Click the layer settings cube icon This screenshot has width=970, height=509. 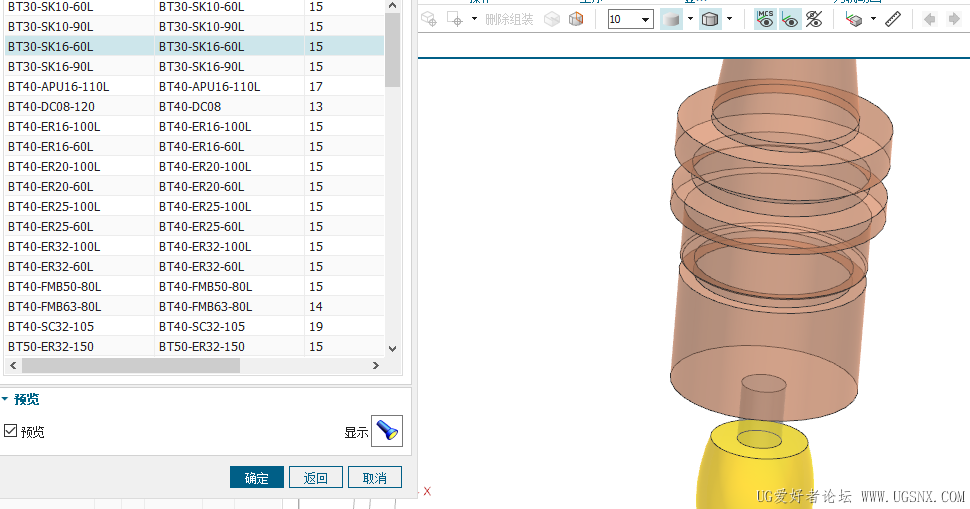click(x=853, y=19)
